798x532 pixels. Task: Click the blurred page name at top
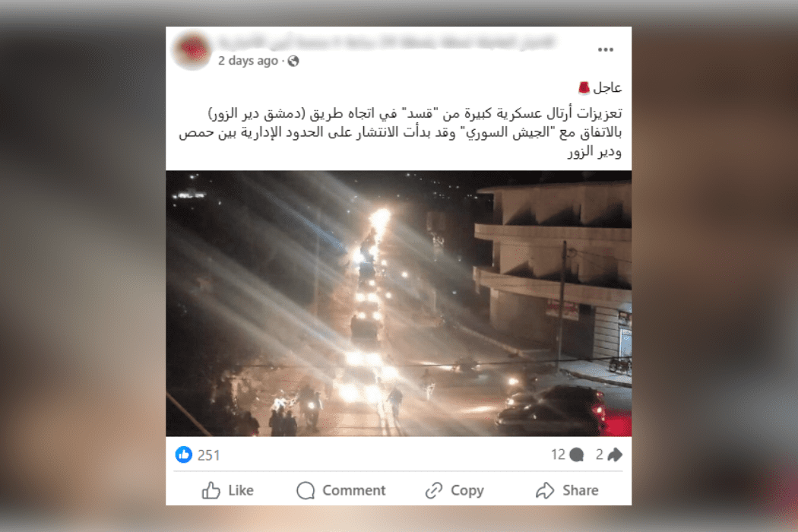pyautogui.click(x=387, y=42)
